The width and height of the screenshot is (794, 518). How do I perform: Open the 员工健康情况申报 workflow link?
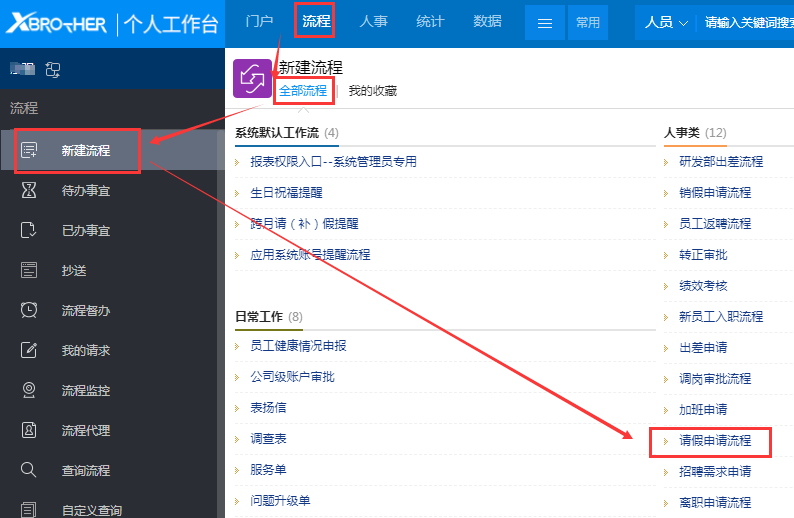[298, 346]
